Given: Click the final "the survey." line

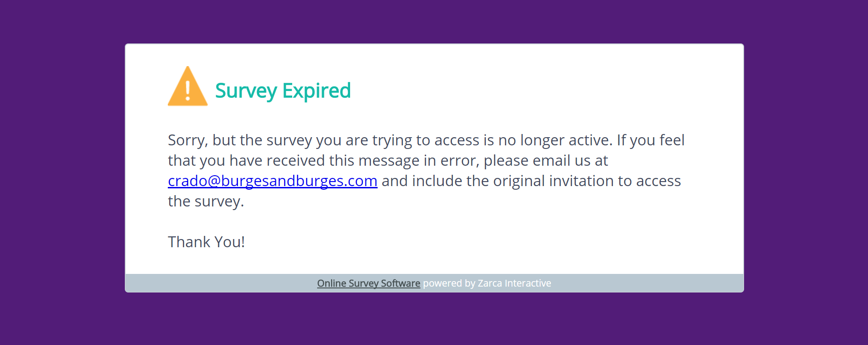Looking at the screenshot, I should point(206,201).
